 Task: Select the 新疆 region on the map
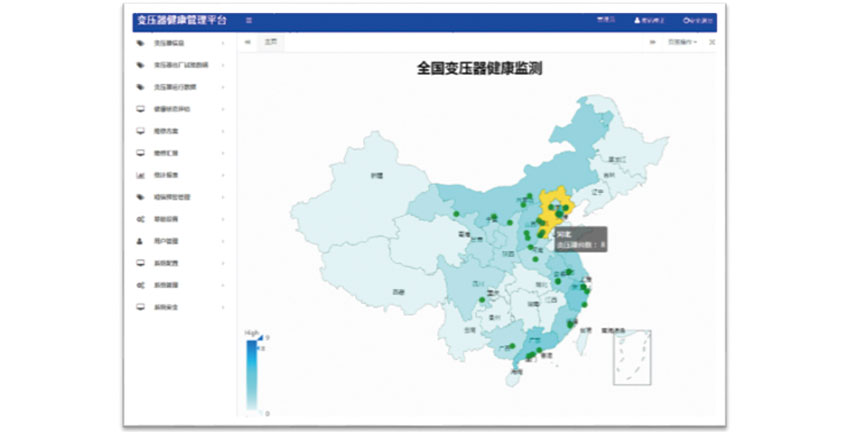375,176
